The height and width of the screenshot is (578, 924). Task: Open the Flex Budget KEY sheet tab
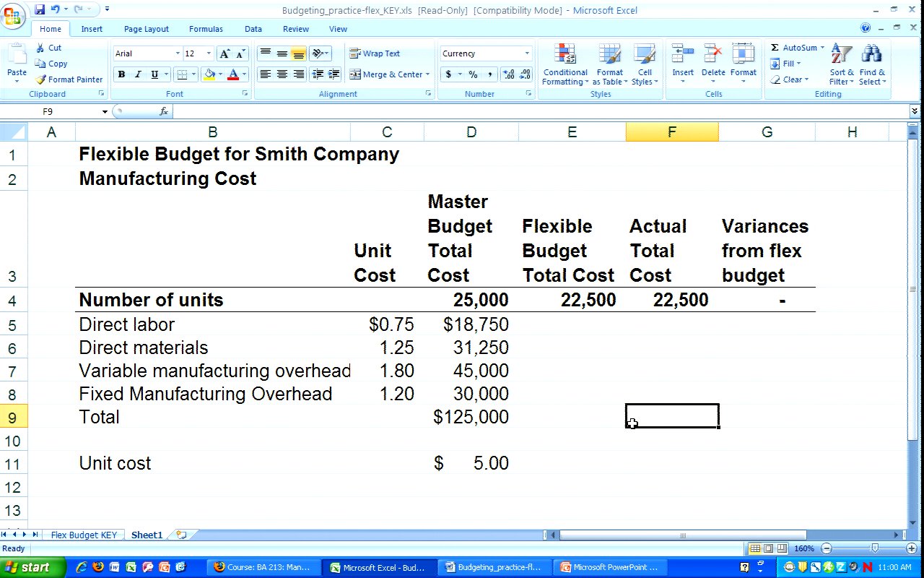[x=84, y=535]
